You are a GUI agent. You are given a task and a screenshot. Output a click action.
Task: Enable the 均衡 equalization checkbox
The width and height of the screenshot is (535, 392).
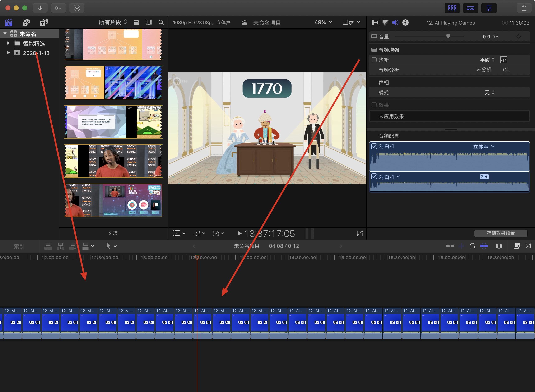click(x=374, y=60)
